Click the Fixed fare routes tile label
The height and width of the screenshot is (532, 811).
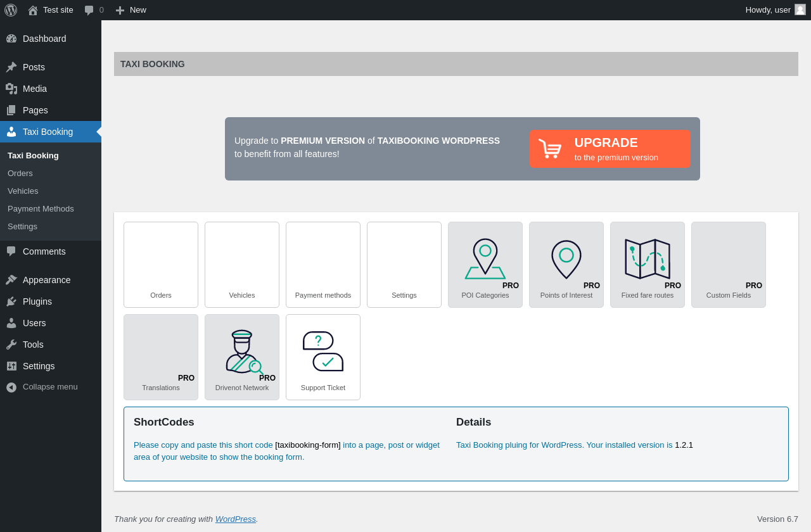(x=648, y=295)
